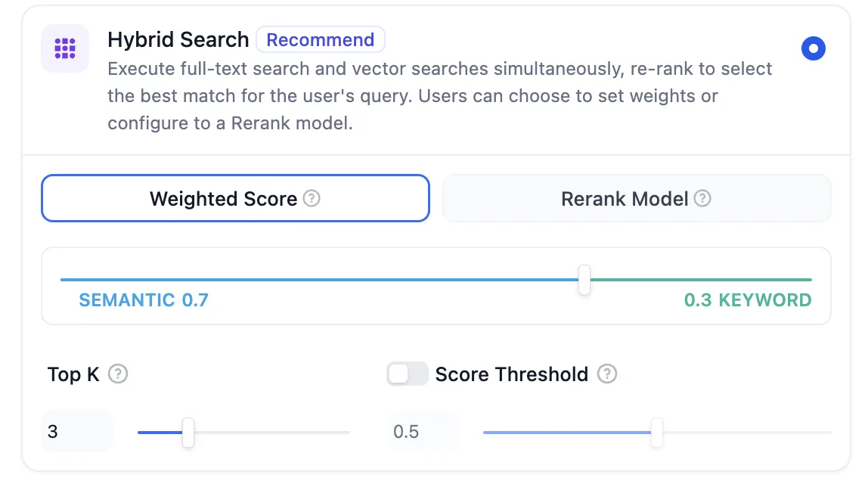Click the Top K value input field

[77, 432]
